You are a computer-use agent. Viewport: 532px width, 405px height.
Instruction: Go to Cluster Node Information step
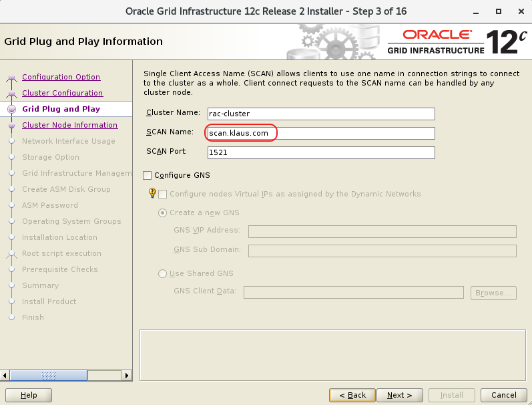pyautogui.click(x=69, y=125)
